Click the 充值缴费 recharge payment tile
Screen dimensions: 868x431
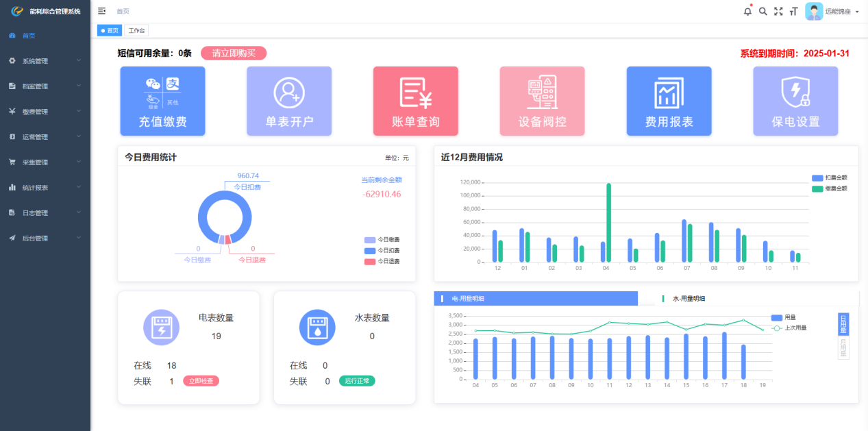coord(162,101)
